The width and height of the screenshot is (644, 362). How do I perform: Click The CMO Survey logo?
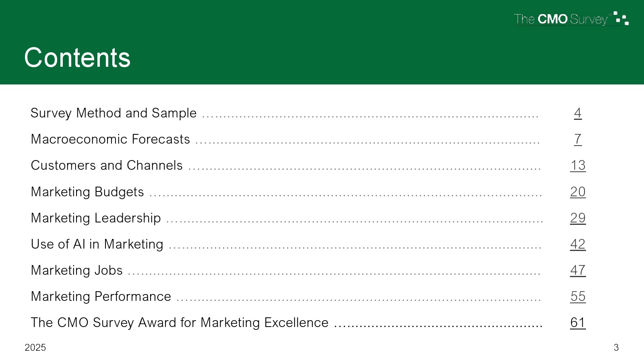[571, 19]
